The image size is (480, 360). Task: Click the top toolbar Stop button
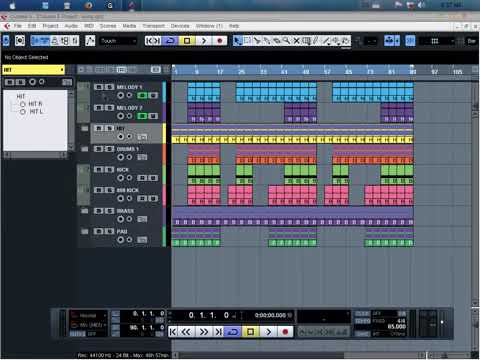[187, 41]
